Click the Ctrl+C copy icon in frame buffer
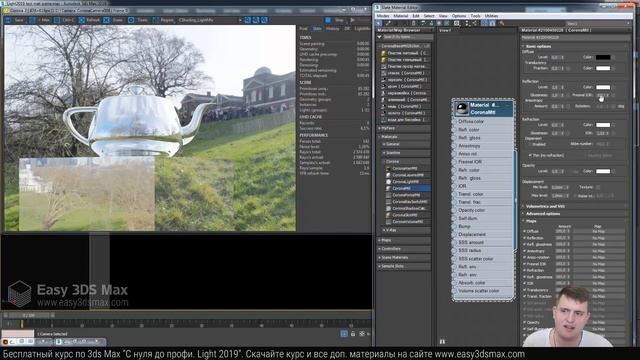 57,20
